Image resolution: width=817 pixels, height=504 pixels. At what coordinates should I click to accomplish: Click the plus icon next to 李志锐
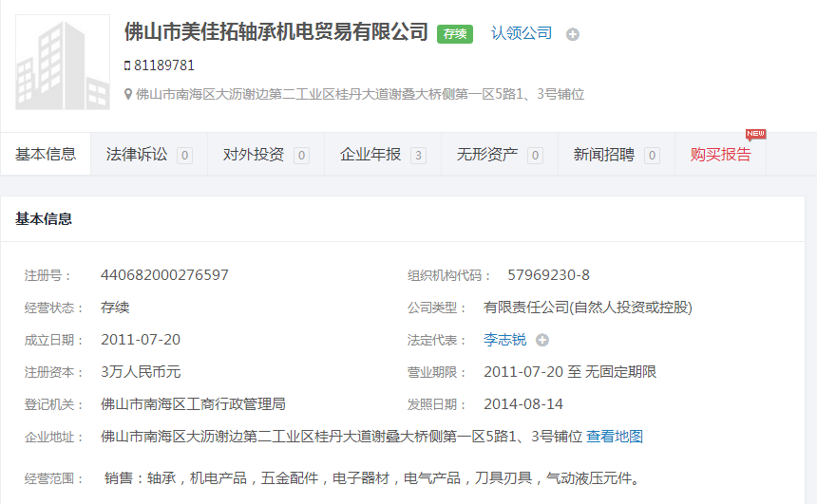point(542,340)
